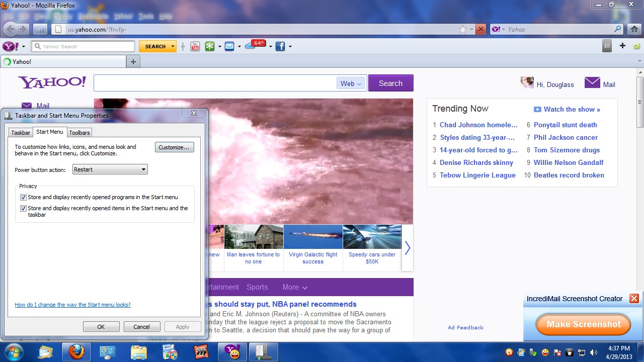Click the Yahoo toolbar Y! logo

tap(11, 46)
